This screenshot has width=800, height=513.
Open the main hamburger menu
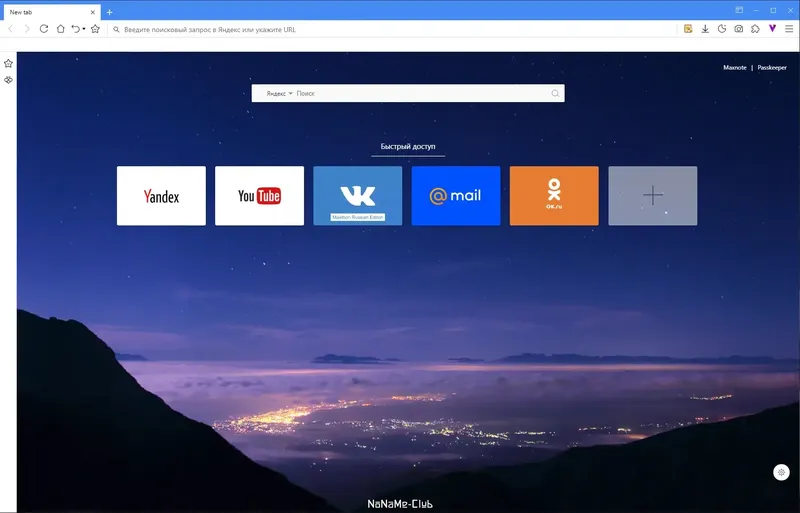click(x=789, y=29)
